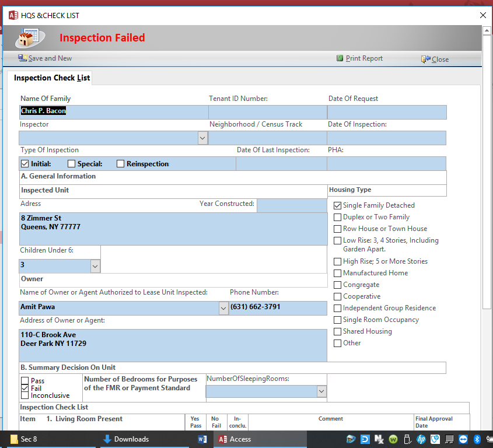Uncheck the Initial inspection type checkbox

(x=25, y=164)
